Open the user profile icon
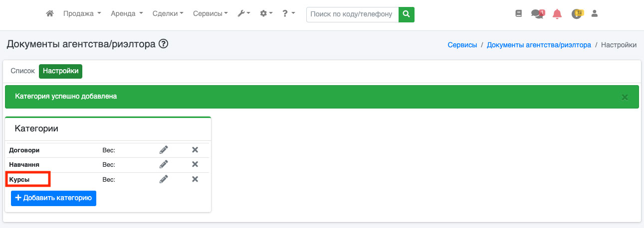 594,14
